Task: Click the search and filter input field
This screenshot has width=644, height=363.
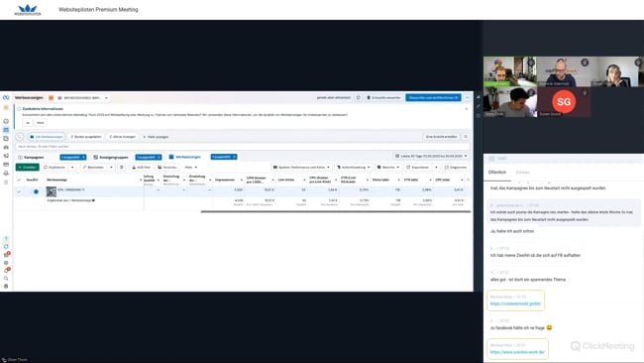Action: pyautogui.click(x=243, y=147)
